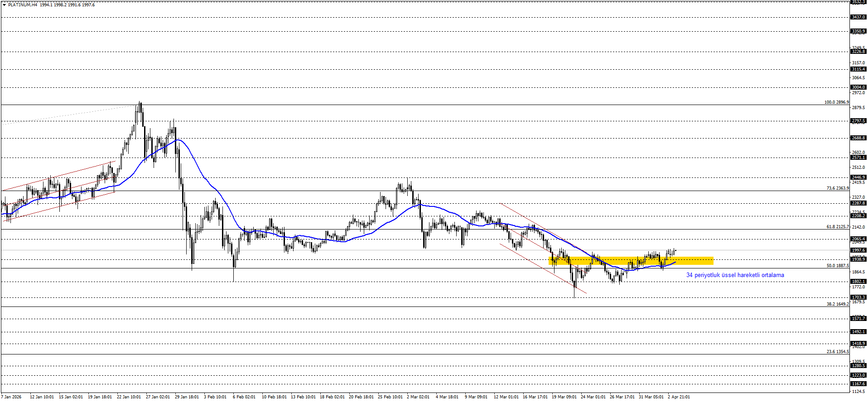Click the 7 Jan 2026 date label
The image size is (868, 402).
(11, 397)
